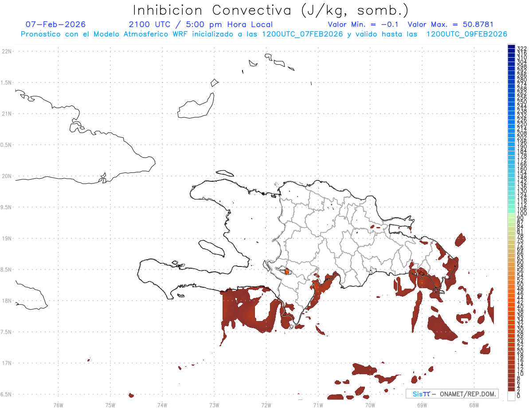532x411 pixels.
Task: Click the '73W' longitude label
Action: (214, 404)
